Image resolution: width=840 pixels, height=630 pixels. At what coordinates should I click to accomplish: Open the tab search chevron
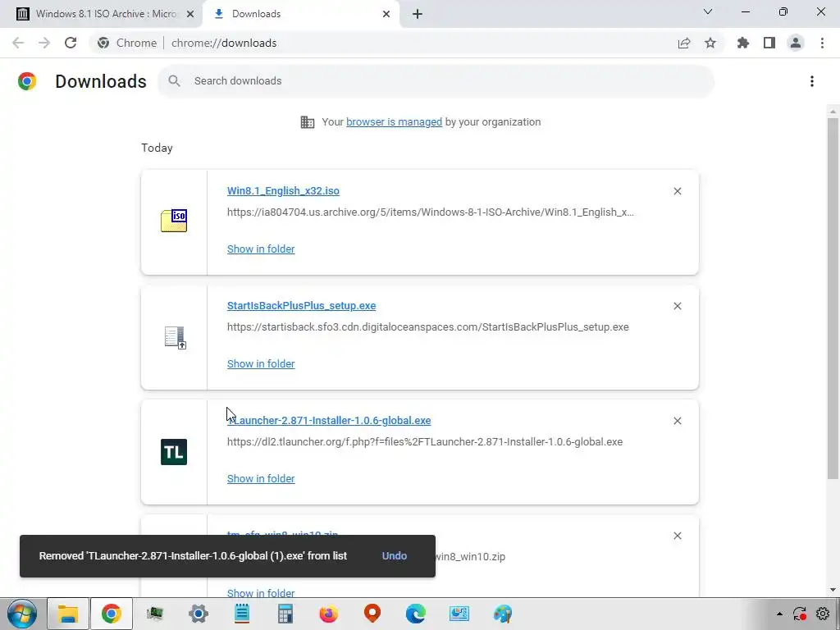[x=708, y=11]
